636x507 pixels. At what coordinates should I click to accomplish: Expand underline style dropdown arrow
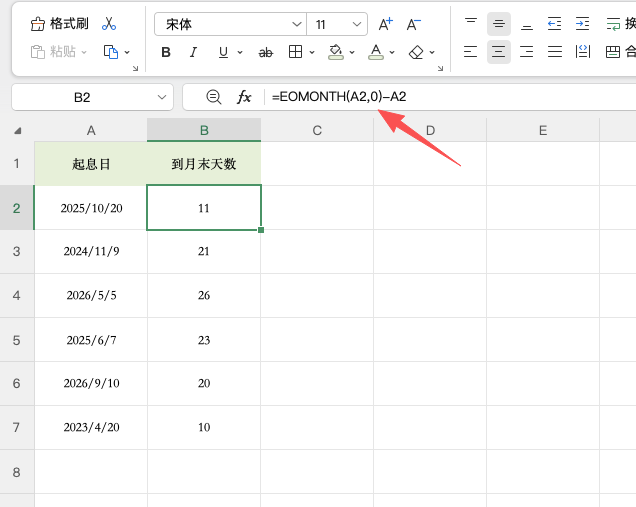[x=240, y=52]
